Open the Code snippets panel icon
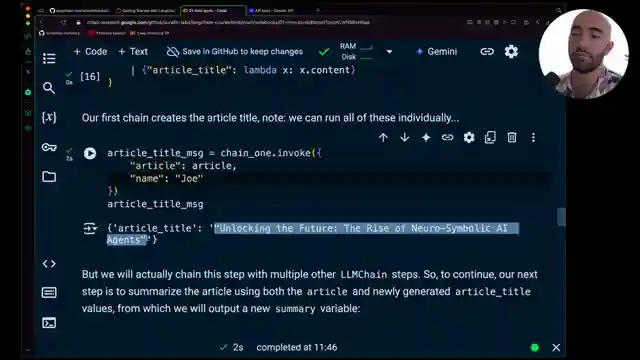The height and width of the screenshot is (360, 640). (x=49, y=264)
